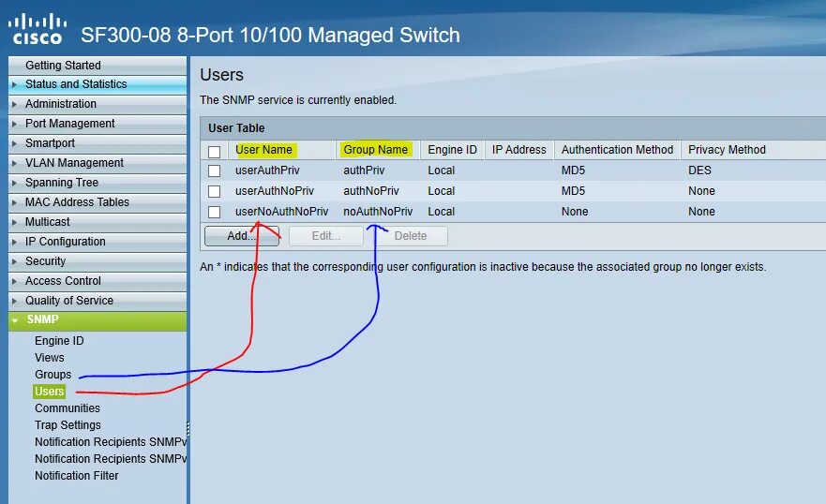Expand the Status and Statistics arrow
826x504 pixels.
click(14, 84)
